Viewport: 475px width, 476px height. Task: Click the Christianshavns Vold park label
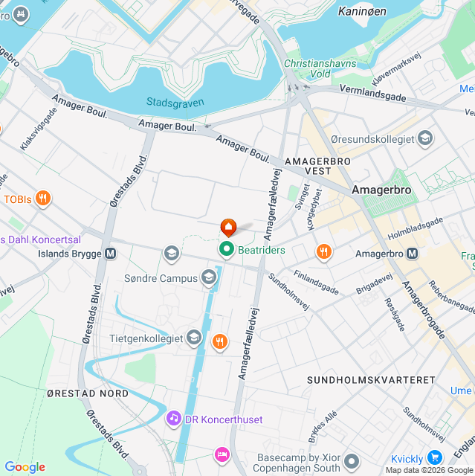[x=320, y=68]
